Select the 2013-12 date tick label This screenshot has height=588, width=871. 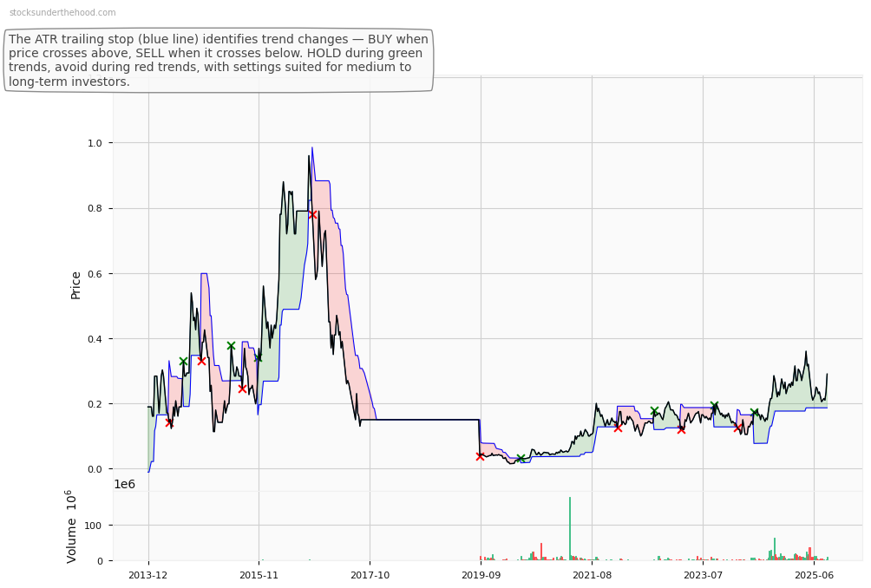147,575
